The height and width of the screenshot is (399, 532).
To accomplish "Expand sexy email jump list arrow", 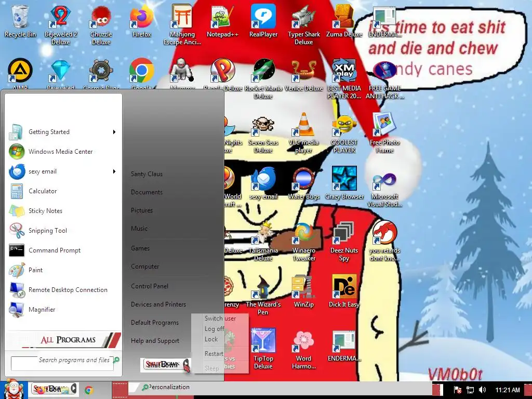I will 114,171.
